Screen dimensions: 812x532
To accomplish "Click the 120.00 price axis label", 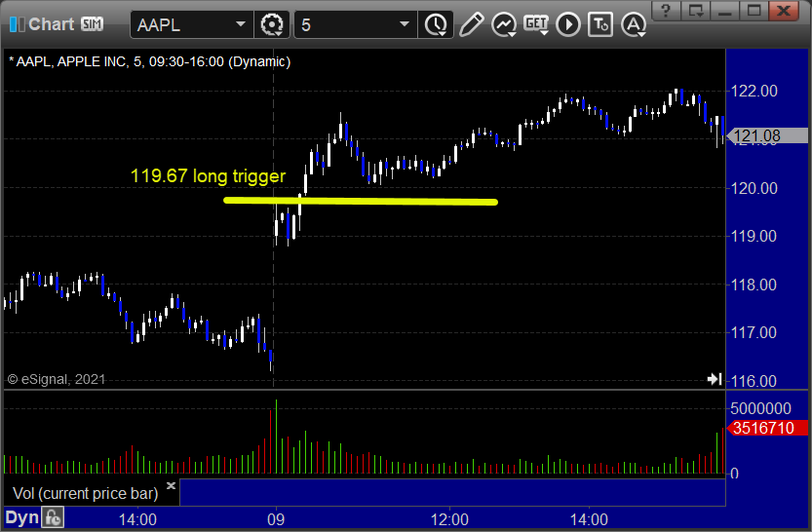I will [x=754, y=188].
